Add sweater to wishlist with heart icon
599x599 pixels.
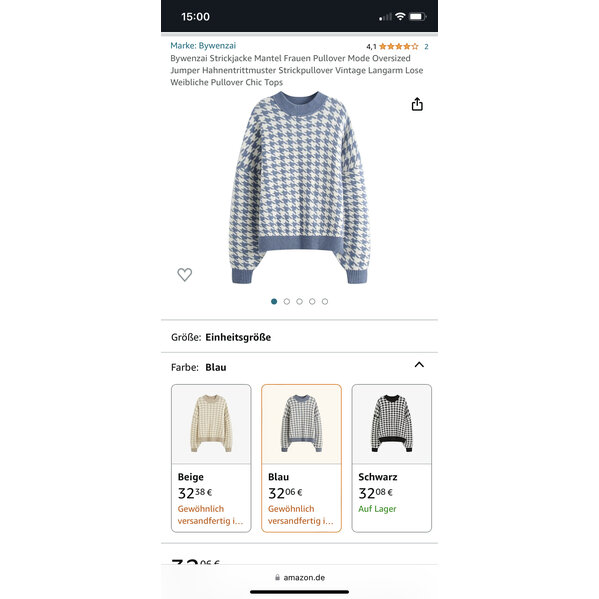(185, 274)
